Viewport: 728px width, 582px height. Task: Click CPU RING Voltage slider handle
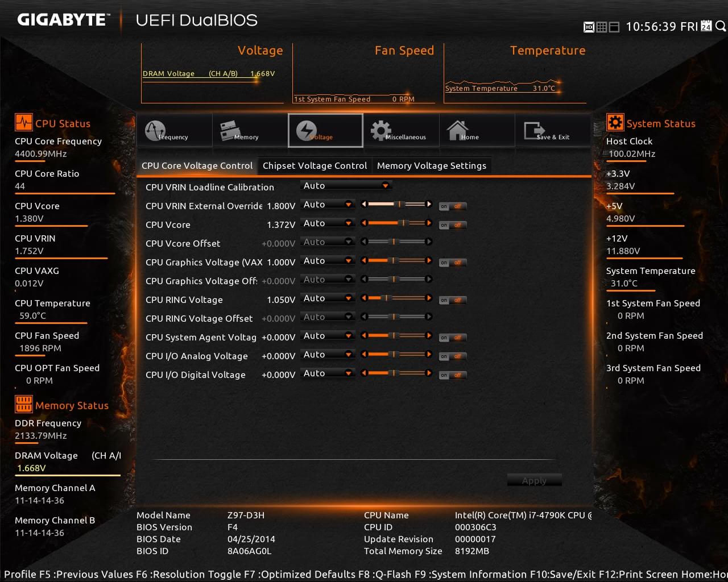[386, 298]
